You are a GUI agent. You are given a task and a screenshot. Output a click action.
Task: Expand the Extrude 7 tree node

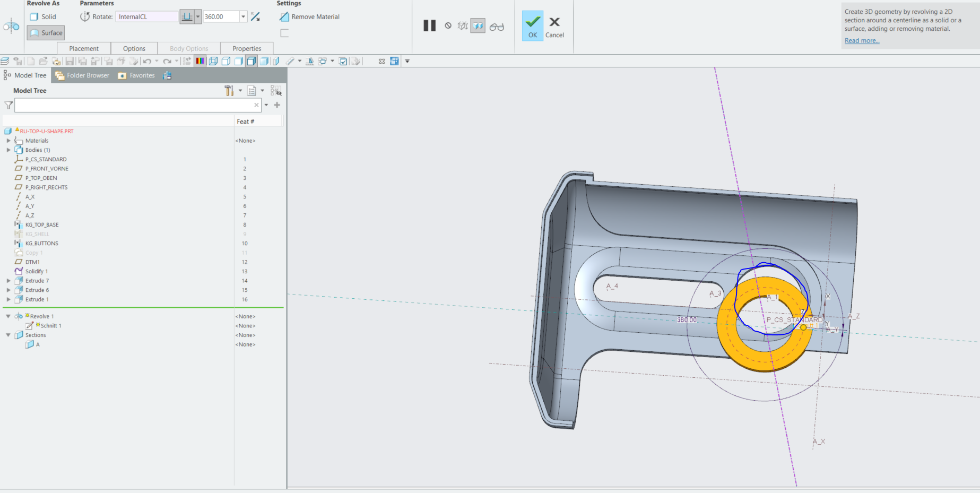tap(8, 281)
